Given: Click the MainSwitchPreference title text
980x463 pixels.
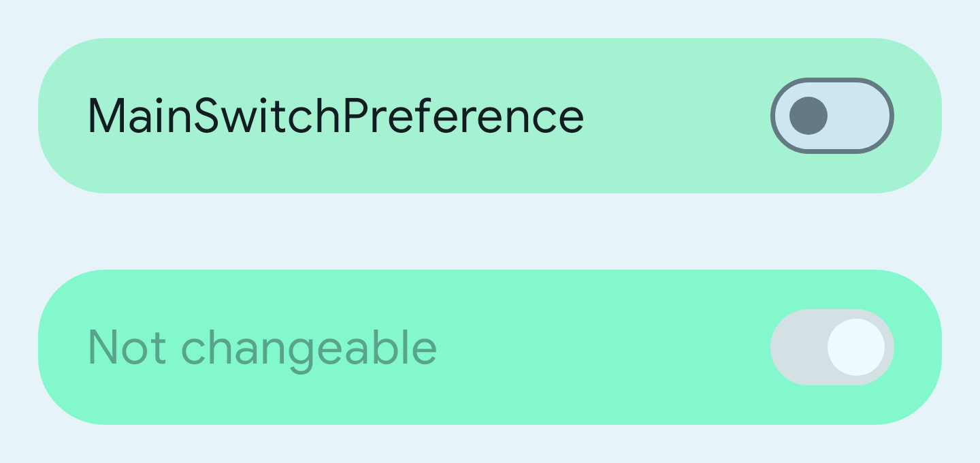Looking at the screenshot, I should [x=336, y=116].
